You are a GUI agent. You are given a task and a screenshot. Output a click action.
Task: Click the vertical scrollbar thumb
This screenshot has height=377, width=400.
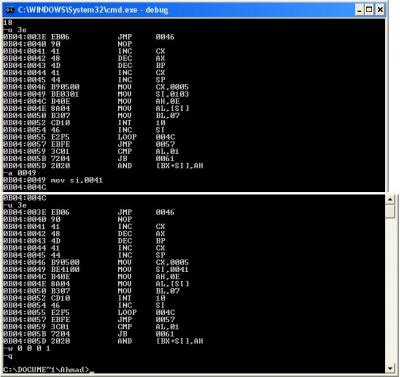coord(390,211)
